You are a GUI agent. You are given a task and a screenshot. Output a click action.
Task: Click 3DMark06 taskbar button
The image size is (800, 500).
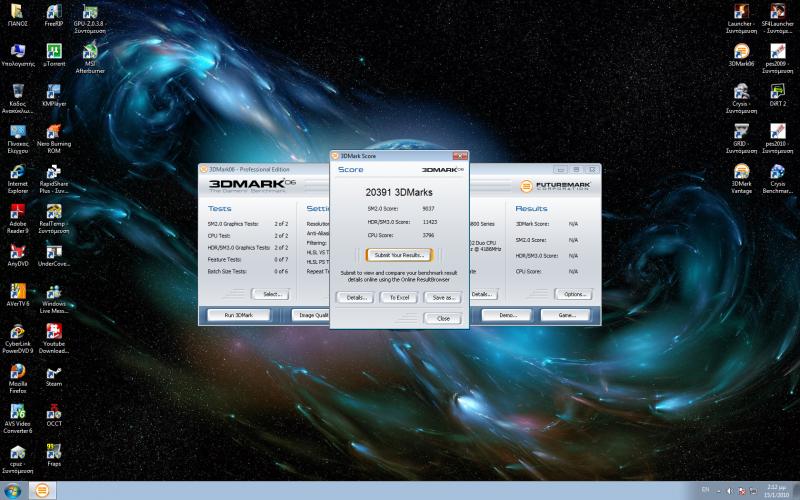point(42,491)
